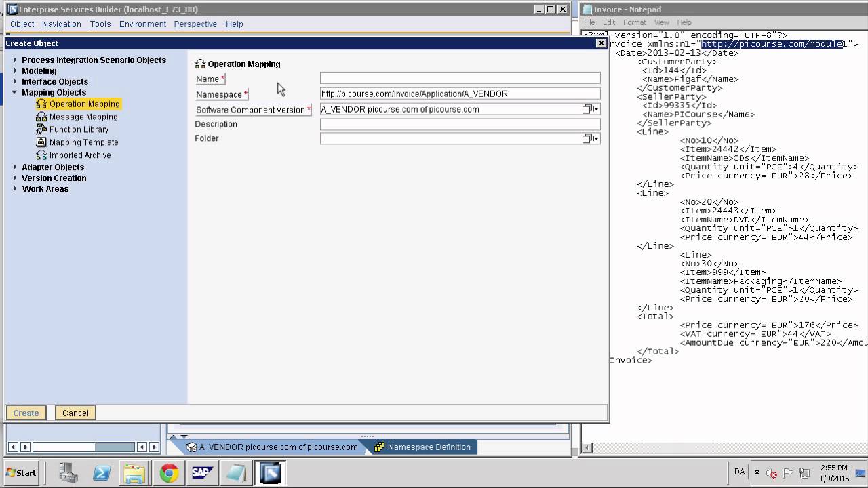
Task: Select Message Mapping in the object tree
Action: pos(83,117)
